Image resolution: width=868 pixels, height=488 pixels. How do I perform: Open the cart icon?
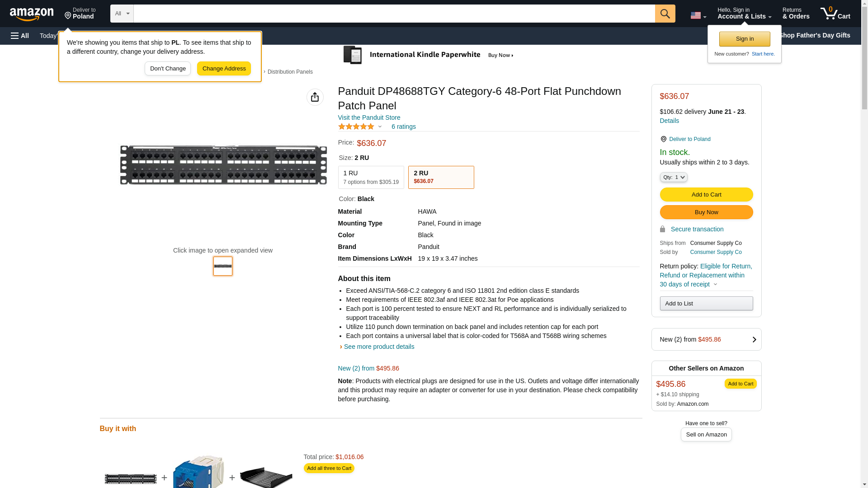click(x=835, y=14)
